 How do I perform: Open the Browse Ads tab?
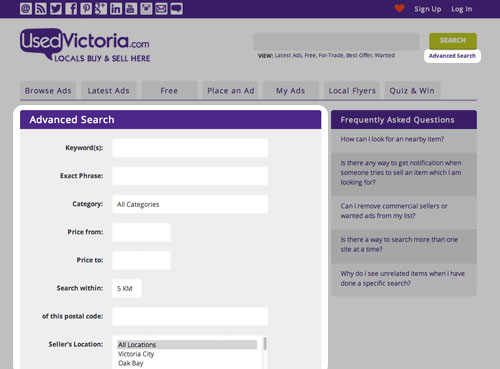pyautogui.click(x=48, y=91)
